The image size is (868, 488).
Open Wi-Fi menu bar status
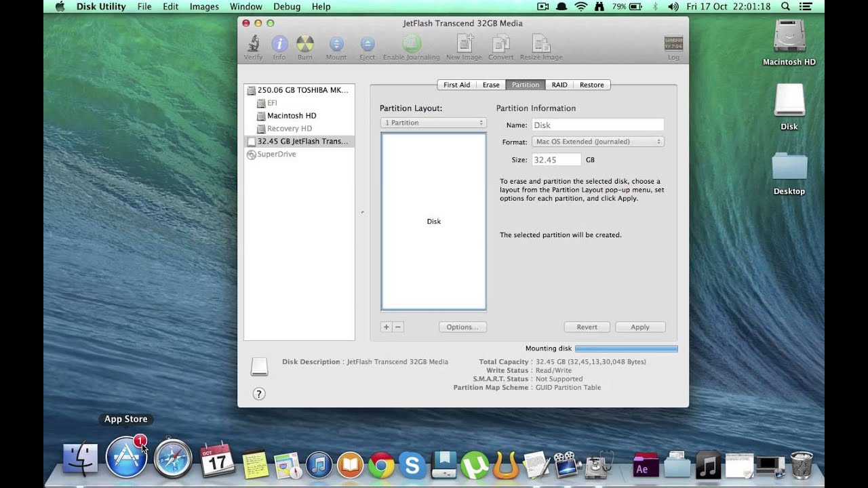[580, 6]
